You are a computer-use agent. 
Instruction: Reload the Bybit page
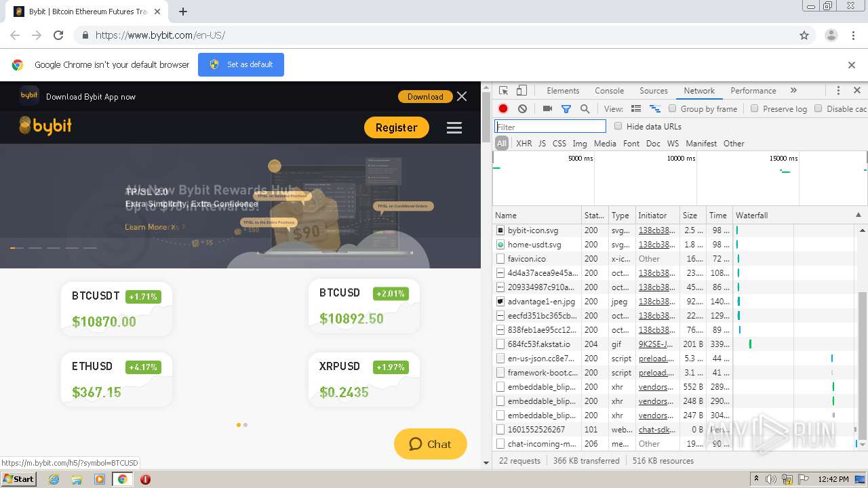(58, 35)
